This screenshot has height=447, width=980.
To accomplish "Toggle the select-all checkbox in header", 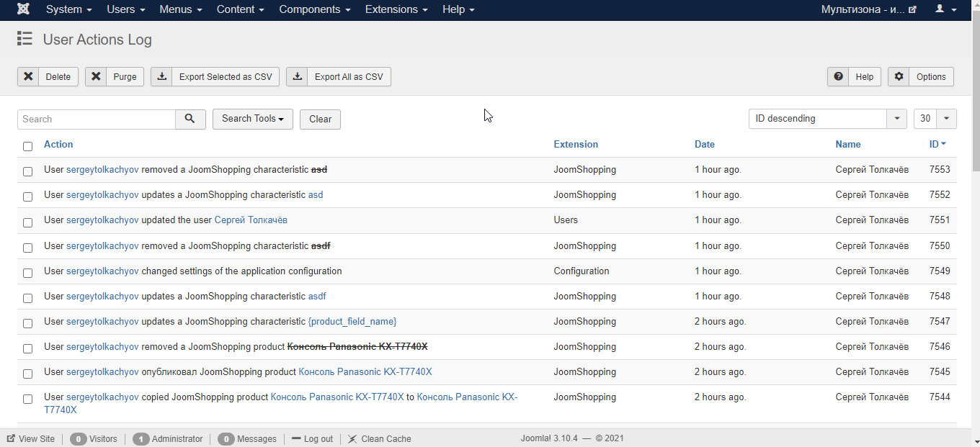I will pyautogui.click(x=27, y=146).
